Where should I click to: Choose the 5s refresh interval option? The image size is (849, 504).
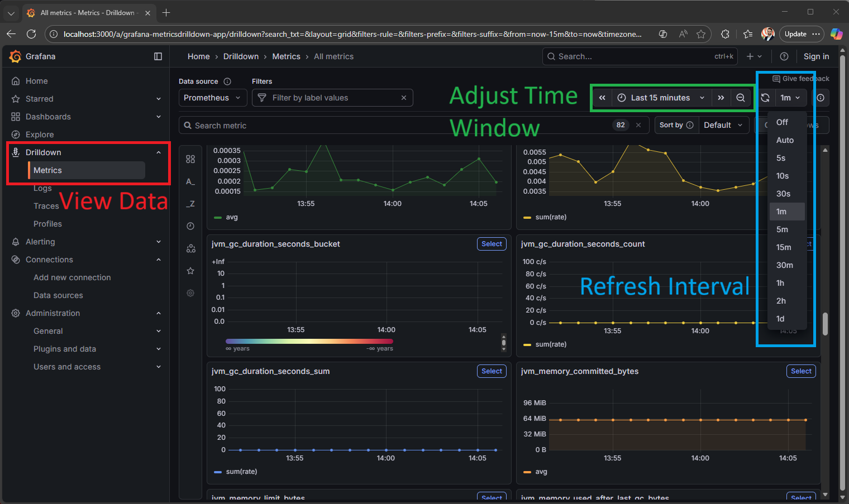coord(781,158)
